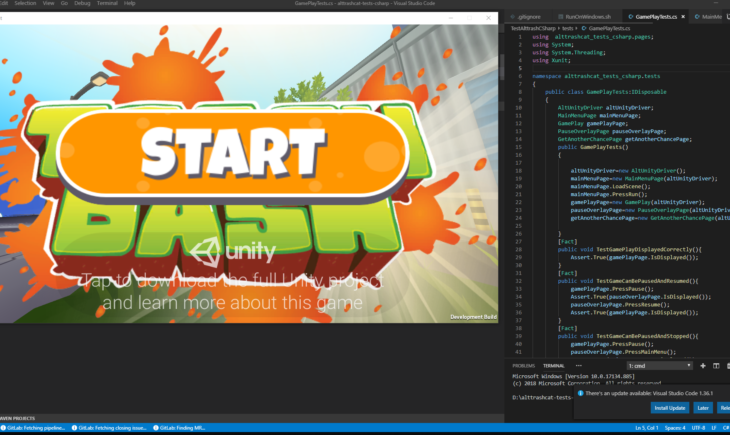
Task: Close the GamePlayTests.cs tab
Action: point(683,17)
